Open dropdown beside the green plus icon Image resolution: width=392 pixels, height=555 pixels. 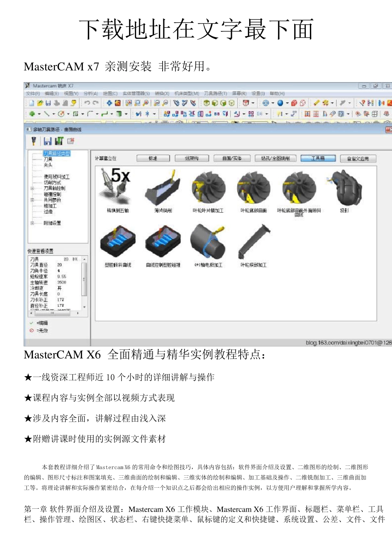39,114
